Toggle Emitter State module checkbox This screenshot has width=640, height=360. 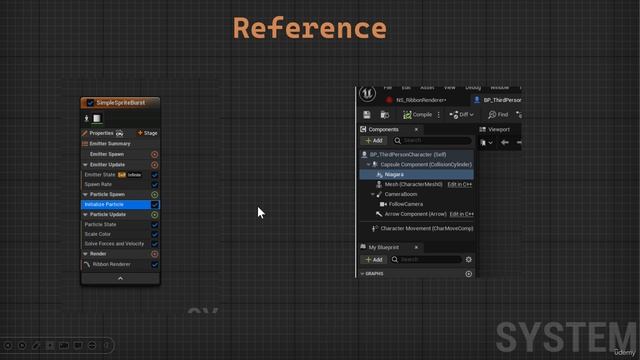(x=155, y=175)
